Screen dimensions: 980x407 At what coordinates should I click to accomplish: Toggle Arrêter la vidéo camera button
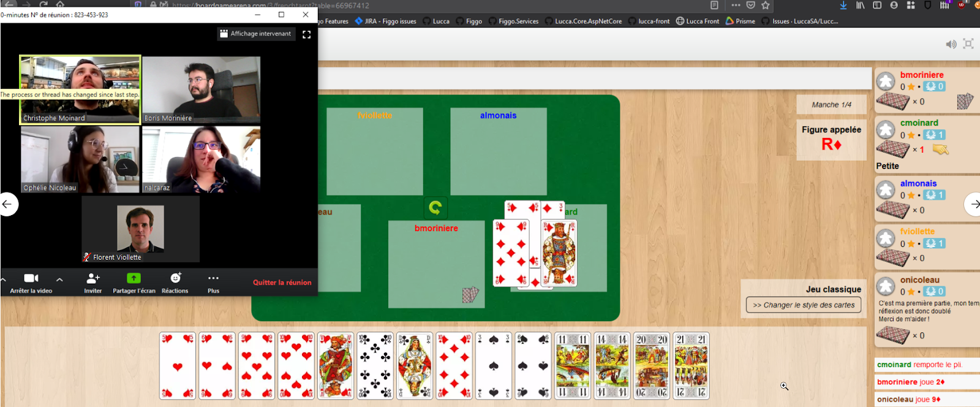31,283
